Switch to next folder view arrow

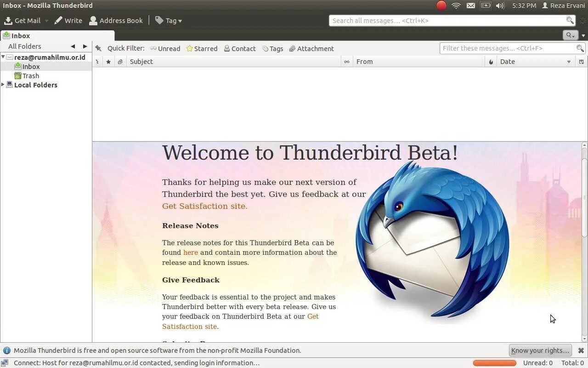click(85, 46)
